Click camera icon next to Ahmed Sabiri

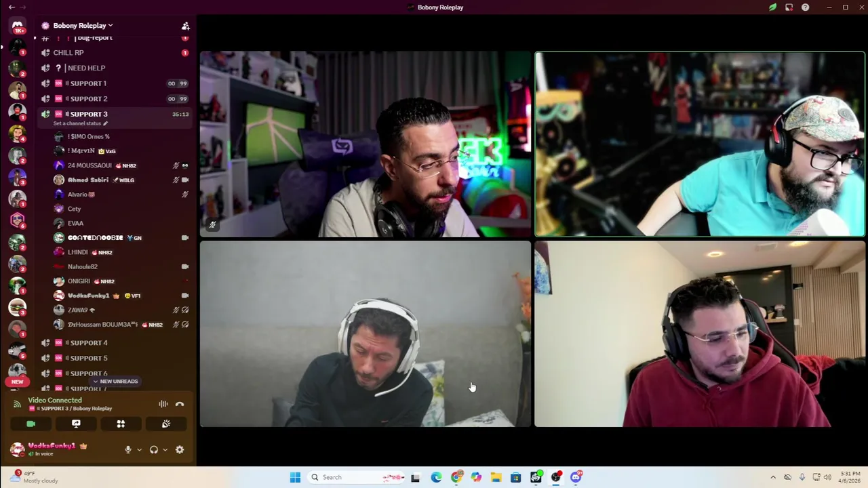click(185, 180)
